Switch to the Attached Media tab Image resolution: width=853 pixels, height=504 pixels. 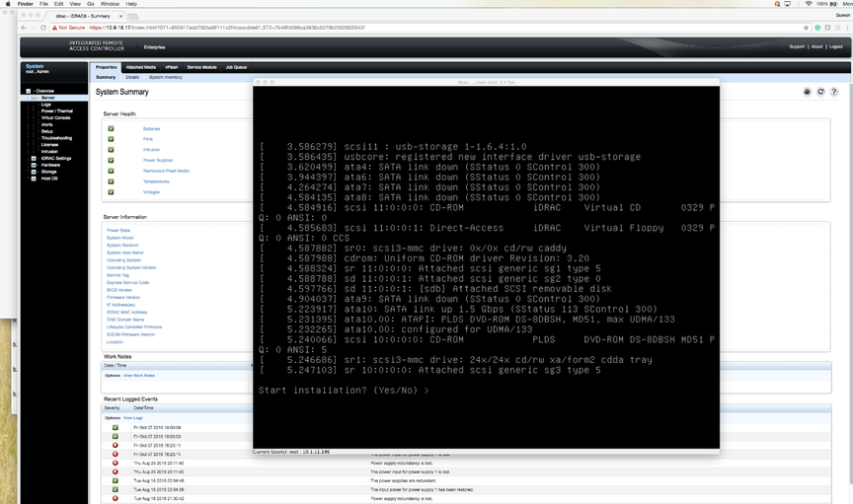point(140,67)
